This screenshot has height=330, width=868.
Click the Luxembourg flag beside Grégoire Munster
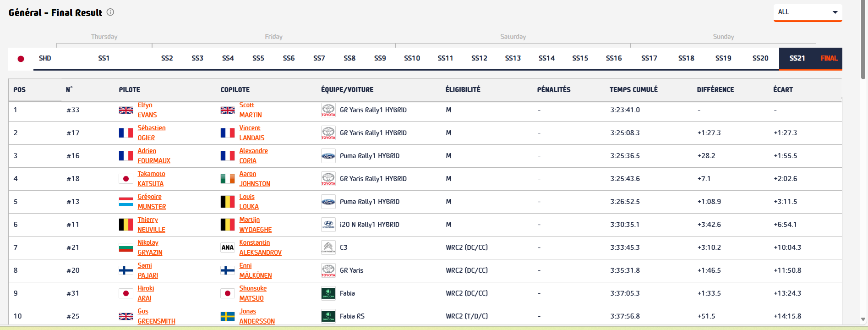(x=126, y=202)
